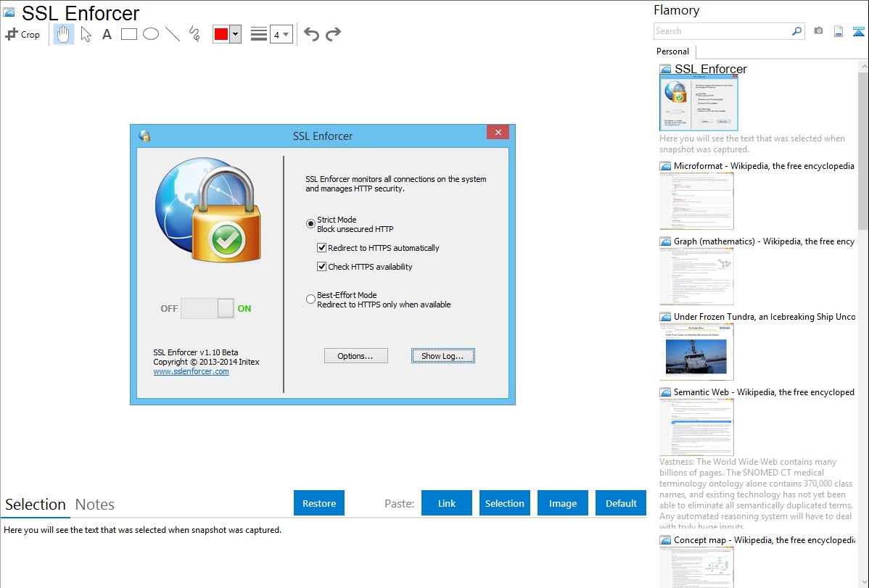Open the Under Frozen Tundra snapshot thumbnail
The image size is (869, 588).
696,352
